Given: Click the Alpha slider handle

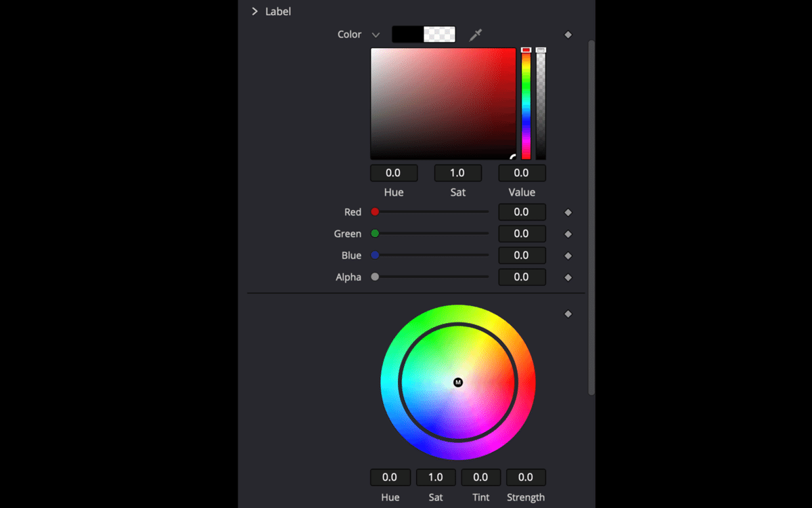Looking at the screenshot, I should (x=375, y=277).
